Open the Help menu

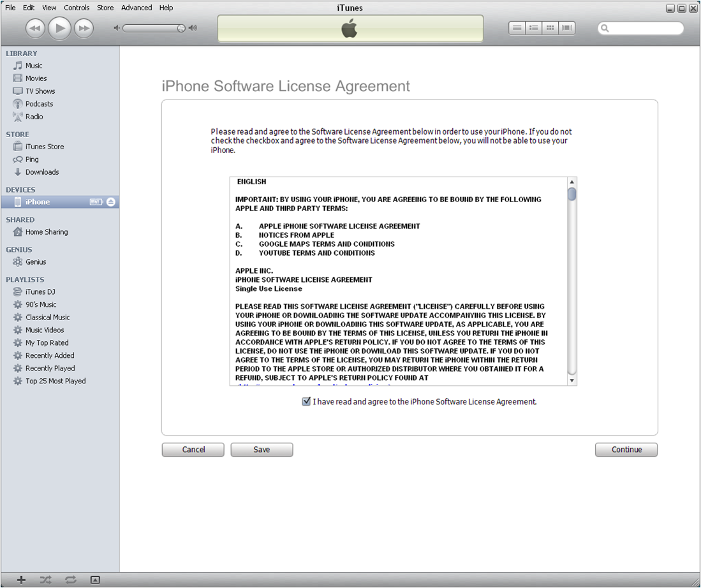click(x=166, y=8)
